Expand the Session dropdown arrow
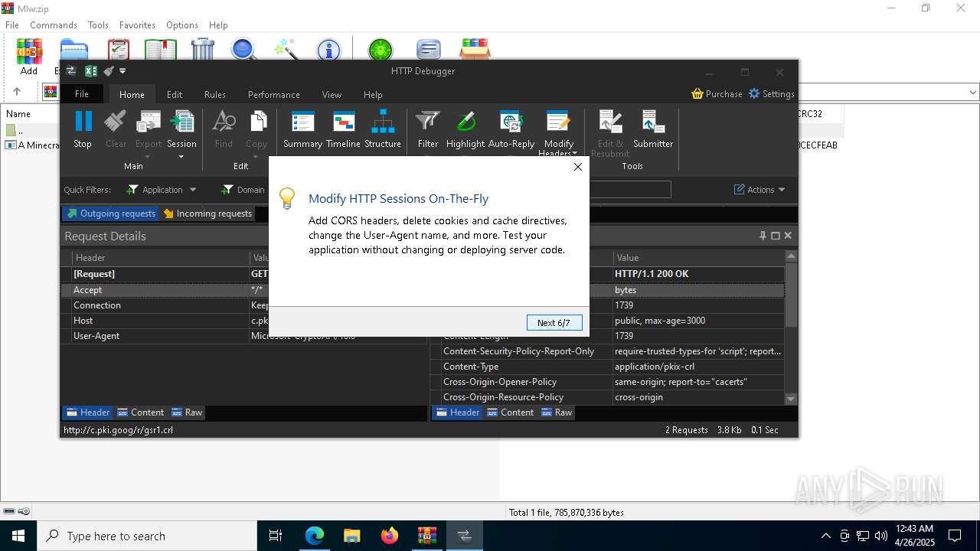This screenshot has width=980, height=551. pos(181,157)
